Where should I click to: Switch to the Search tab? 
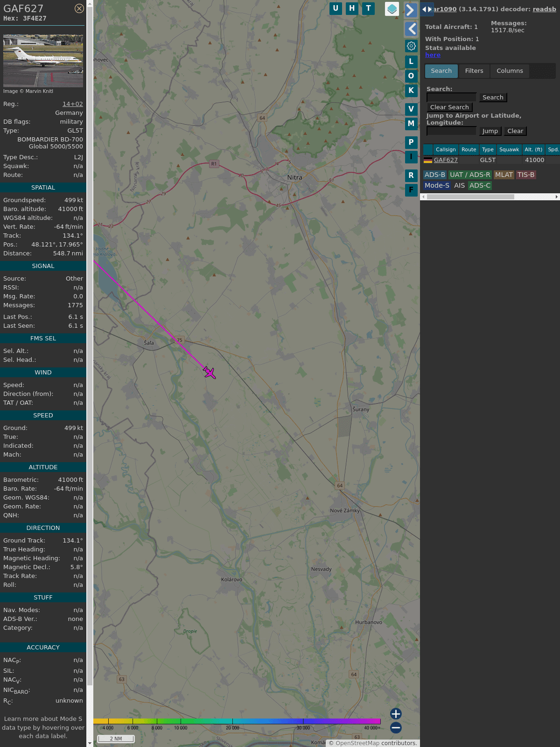click(x=441, y=71)
